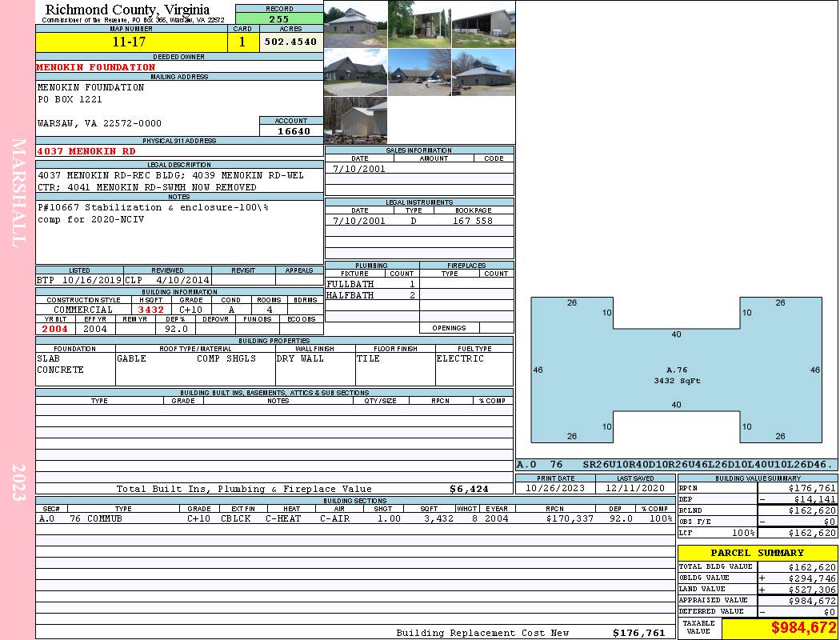Select the red taxable value $984,672
The image size is (840, 640).
click(x=779, y=629)
